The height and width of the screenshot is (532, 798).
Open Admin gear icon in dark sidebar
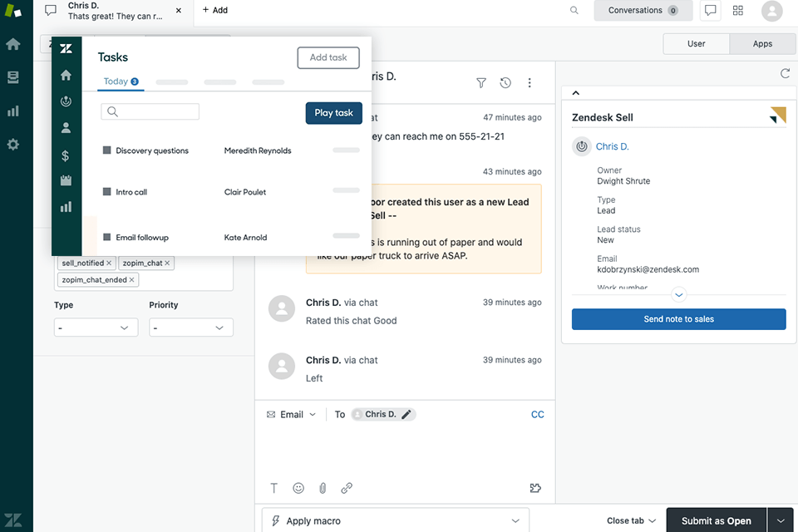coord(13,144)
